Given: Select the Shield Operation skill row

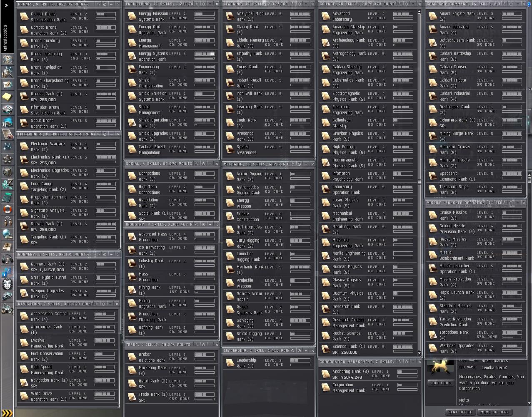Looking at the screenshot, I should (x=172, y=123).
